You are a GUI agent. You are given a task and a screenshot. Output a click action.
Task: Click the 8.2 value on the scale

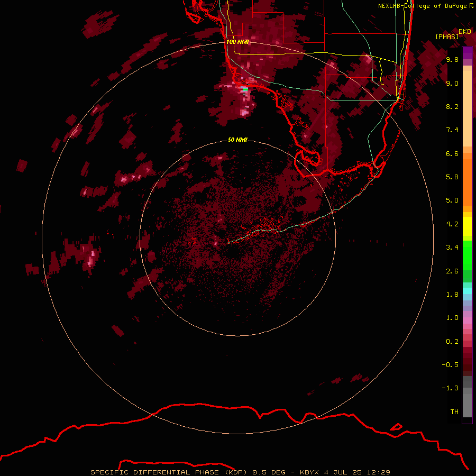coord(452,106)
